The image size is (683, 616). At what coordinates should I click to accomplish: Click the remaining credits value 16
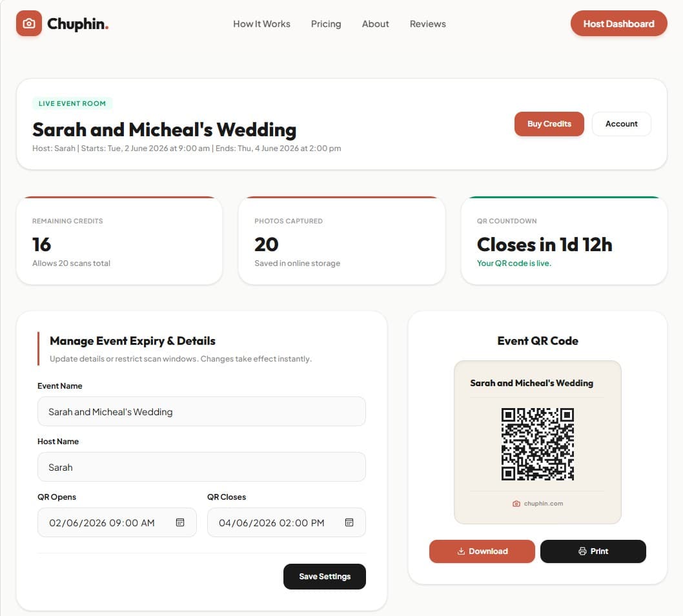(41, 244)
